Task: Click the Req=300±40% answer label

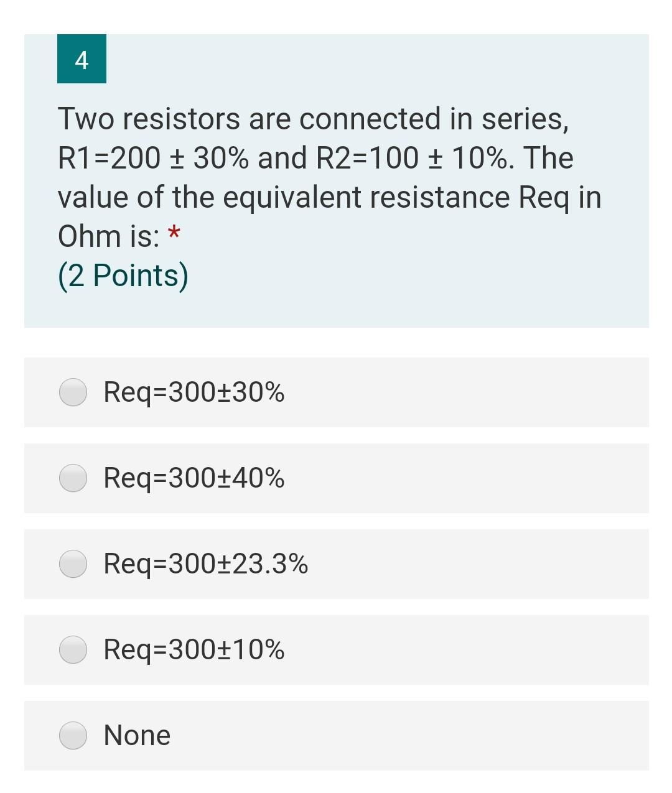Action: pyautogui.click(x=193, y=479)
